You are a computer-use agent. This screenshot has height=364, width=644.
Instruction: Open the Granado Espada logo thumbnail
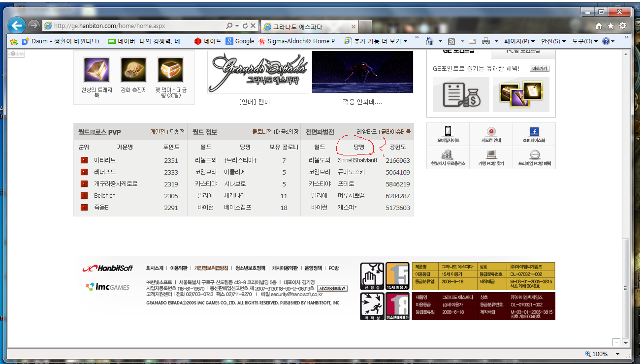(x=258, y=72)
